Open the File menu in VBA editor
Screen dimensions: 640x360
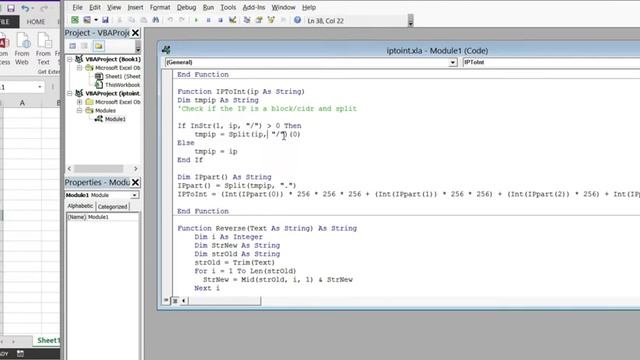point(77,7)
